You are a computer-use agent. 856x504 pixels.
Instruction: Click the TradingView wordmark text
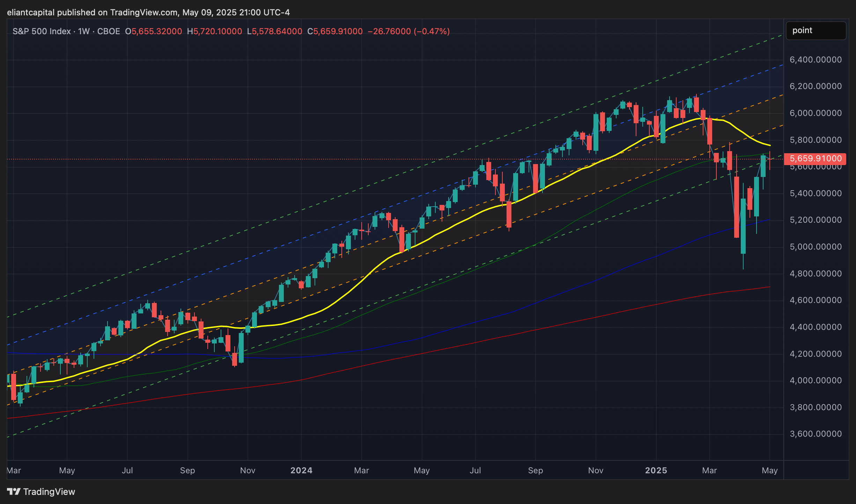(x=49, y=491)
